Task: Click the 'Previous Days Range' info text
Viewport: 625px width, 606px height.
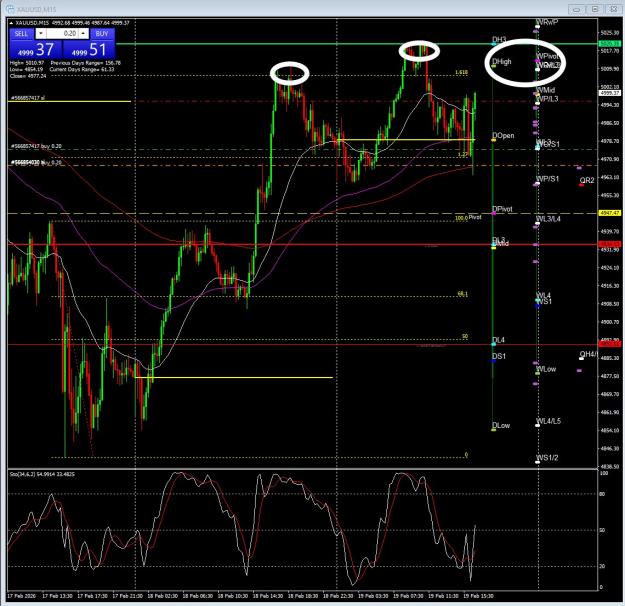Action: (x=86, y=63)
